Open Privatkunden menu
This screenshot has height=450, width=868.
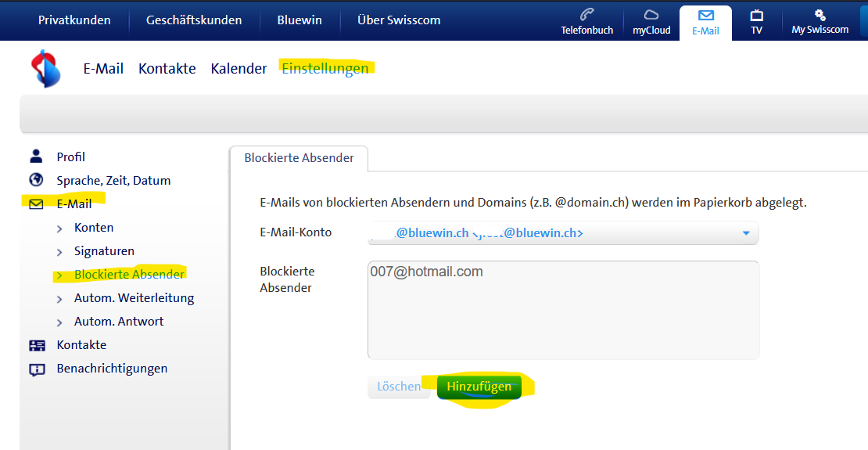pos(74,20)
